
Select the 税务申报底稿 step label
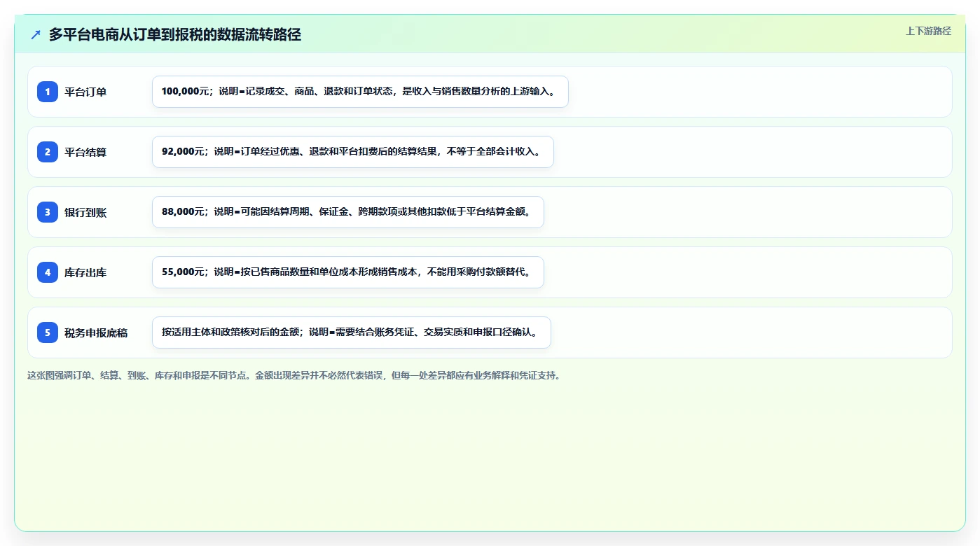point(96,332)
